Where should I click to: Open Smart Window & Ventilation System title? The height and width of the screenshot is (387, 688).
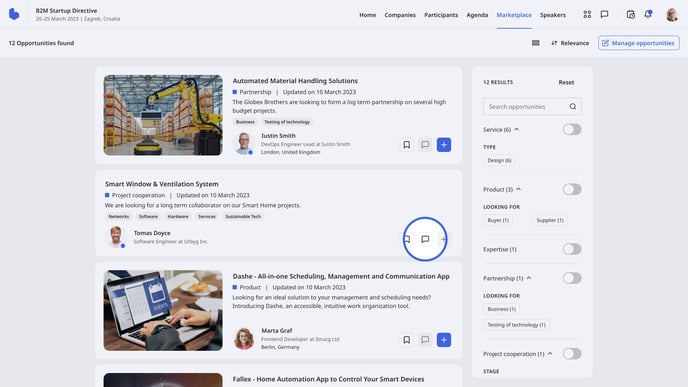[161, 184]
